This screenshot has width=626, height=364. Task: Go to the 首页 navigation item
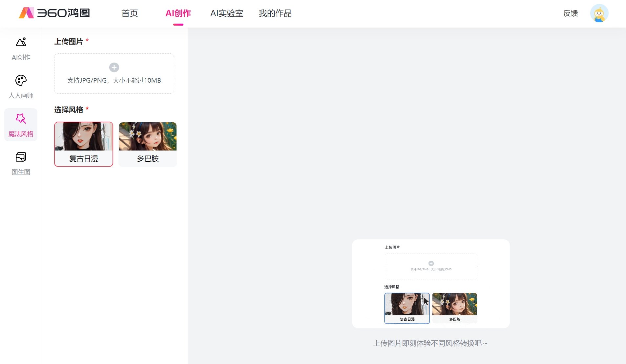130,13
